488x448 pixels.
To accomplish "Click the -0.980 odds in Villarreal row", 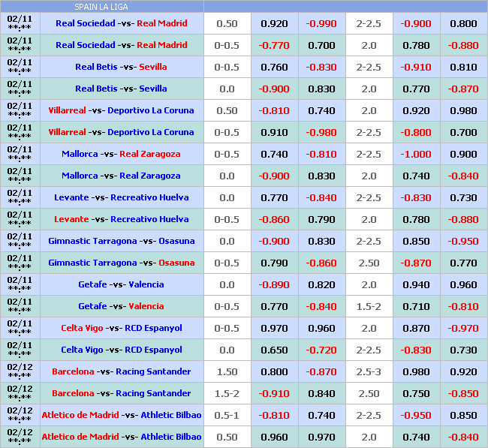I will click(321, 132).
